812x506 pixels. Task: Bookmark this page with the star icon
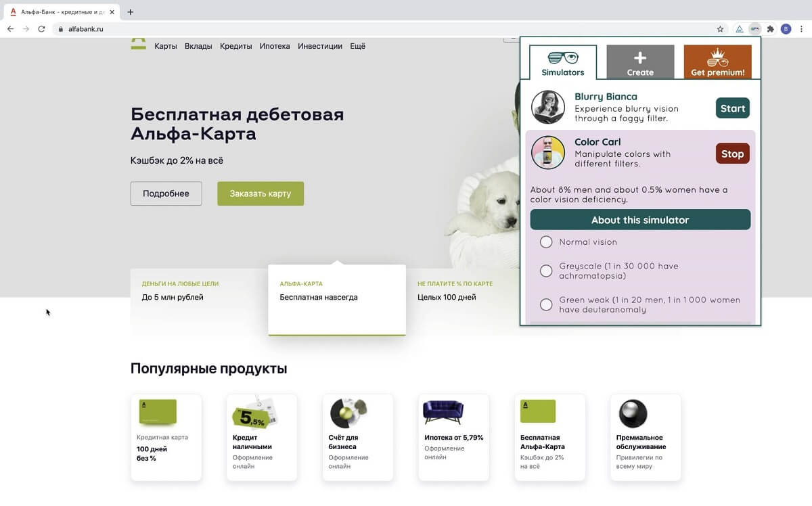click(720, 29)
